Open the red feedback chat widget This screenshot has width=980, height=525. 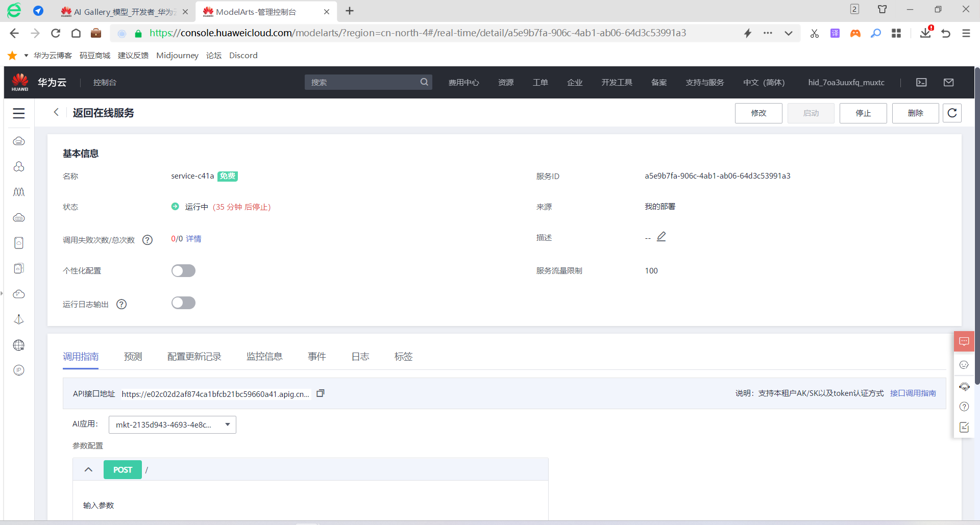[x=964, y=341]
